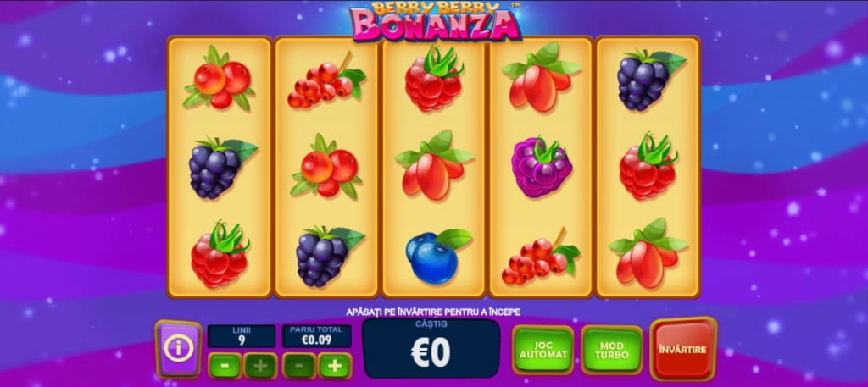Select the Linii value field showing 9
Viewport: 868px width, 387px height.
point(242,336)
